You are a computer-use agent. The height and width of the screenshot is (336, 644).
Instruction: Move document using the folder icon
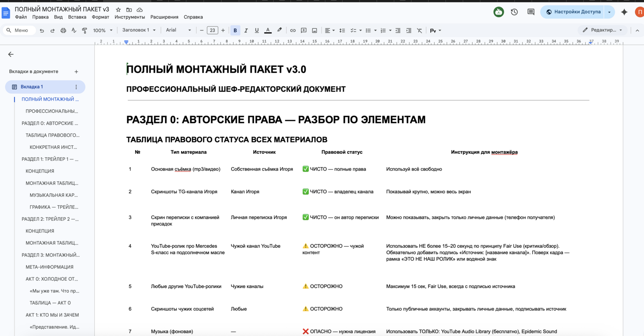[x=129, y=10]
